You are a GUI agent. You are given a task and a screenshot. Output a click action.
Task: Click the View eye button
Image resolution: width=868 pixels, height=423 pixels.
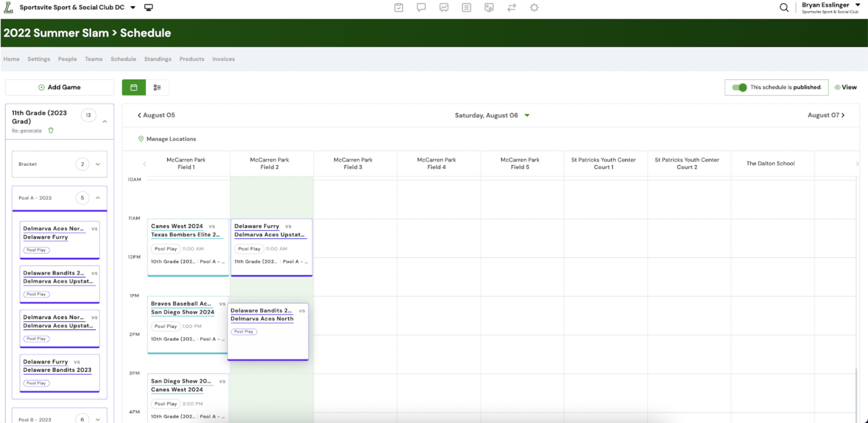(x=846, y=87)
